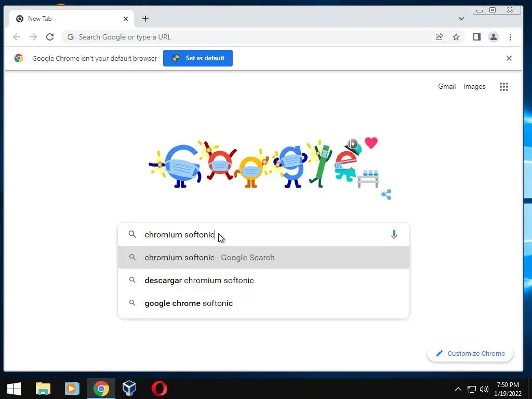Open the clock showing 7:50 PM
The image size is (532, 399).
508,389
